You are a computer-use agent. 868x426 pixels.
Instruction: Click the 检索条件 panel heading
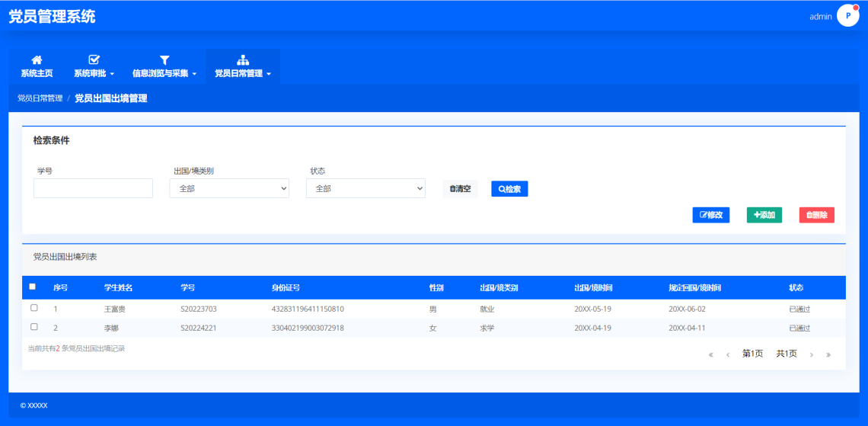(x=52, y=141)
